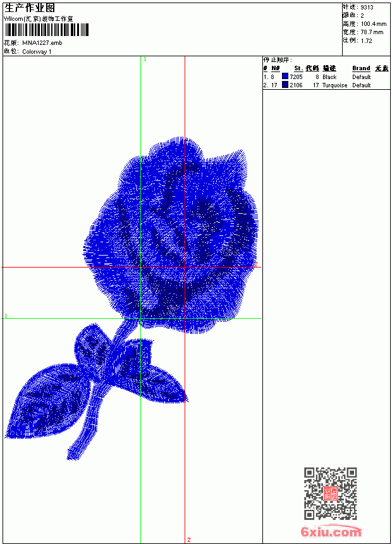Select the rose bloom in the design preview
This screenshot has width=392, height=544.
[171, 235]
